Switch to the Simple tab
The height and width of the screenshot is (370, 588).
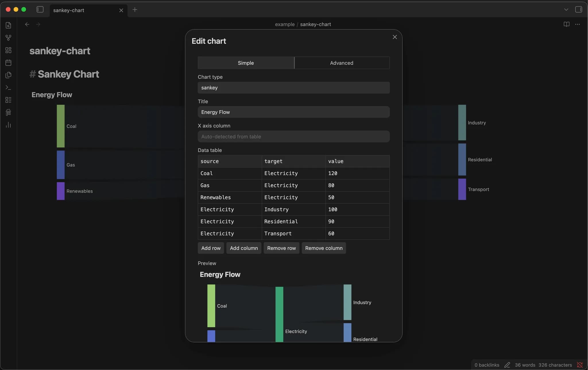tap(246, 63)
